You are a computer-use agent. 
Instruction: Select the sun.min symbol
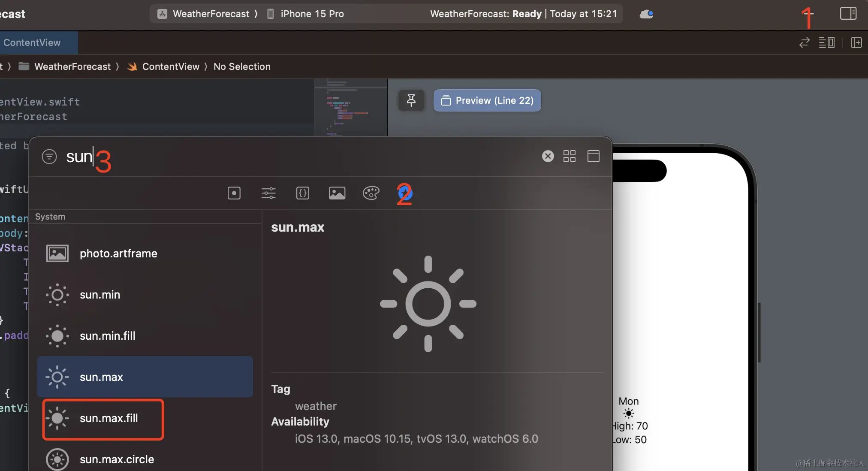tap(145, 295)
